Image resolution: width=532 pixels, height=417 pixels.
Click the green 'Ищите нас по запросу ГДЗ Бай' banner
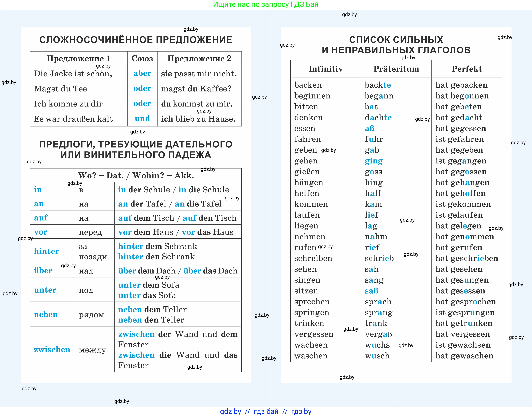click(x=266, y=5)
